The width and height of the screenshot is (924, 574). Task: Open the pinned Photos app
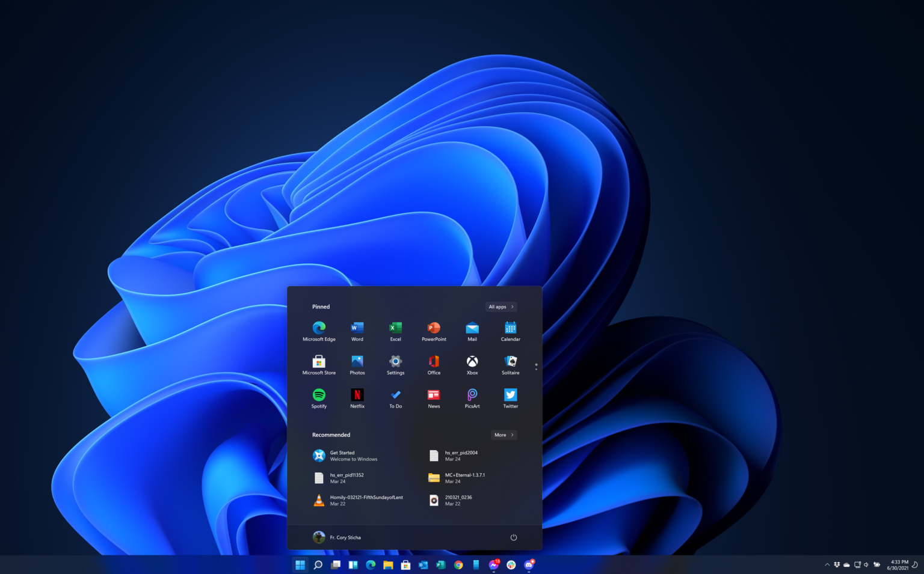pyautogui.click(x=357, y=365)
